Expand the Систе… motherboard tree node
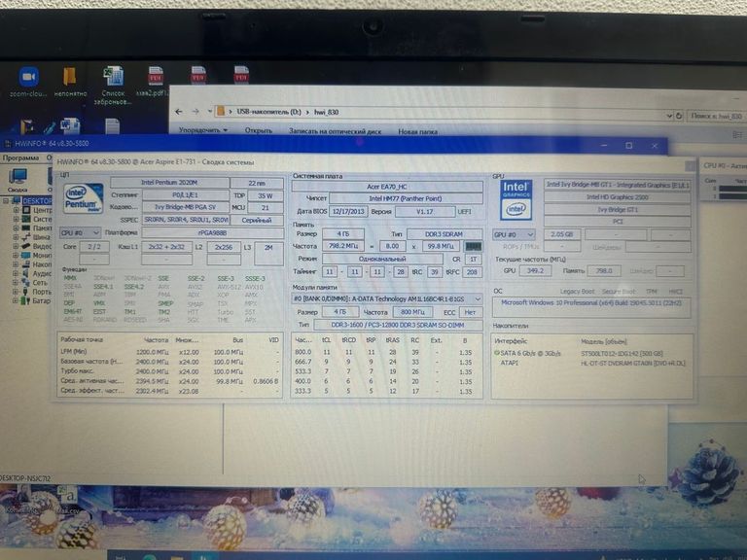747x560 pixels. [16, 219]
